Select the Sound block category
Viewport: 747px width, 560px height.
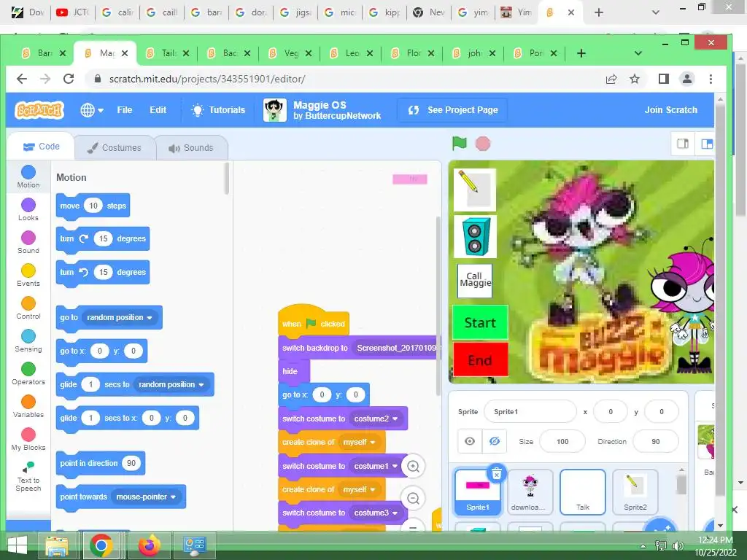click(x=28, y=242)
